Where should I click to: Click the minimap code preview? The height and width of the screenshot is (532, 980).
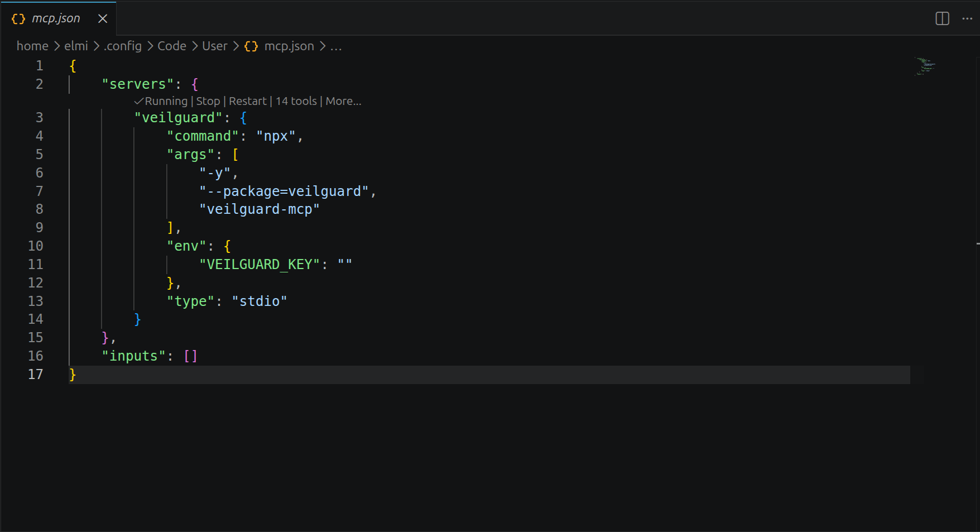(926, 66)
